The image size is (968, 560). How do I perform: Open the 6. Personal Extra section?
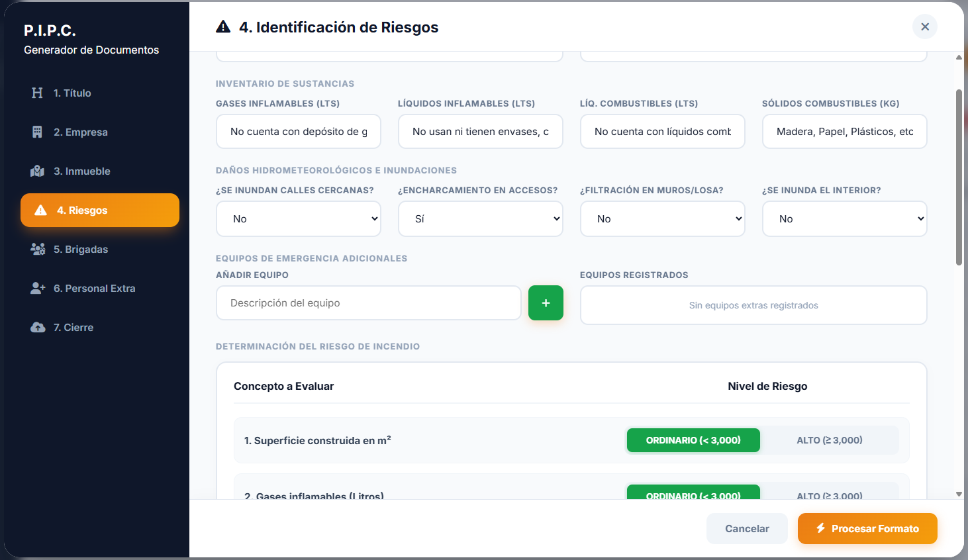click(100, 288)
